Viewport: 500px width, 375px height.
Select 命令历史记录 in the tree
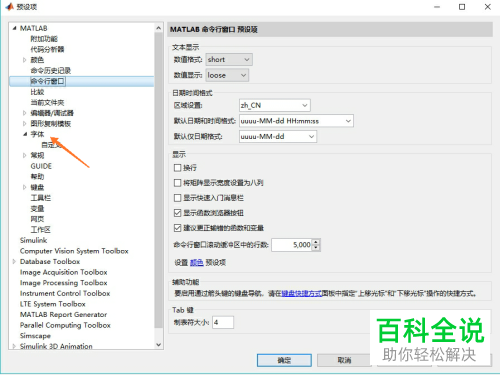pos(51,71)
